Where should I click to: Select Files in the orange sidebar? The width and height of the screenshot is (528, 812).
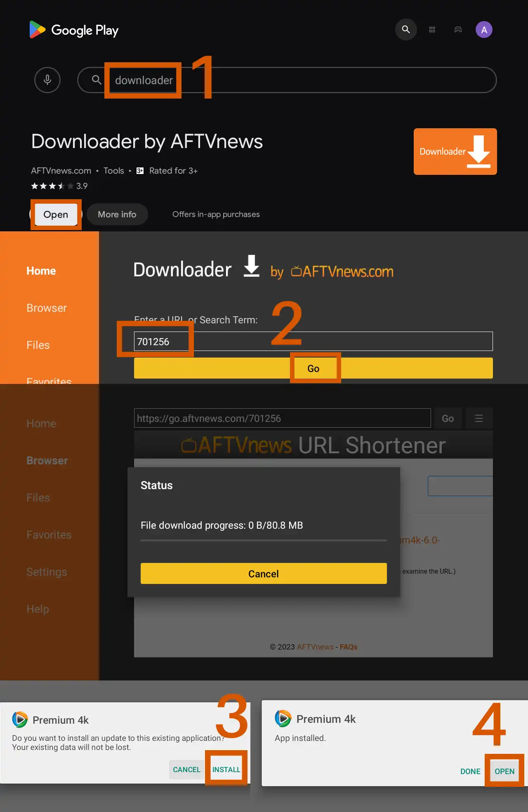38,345
